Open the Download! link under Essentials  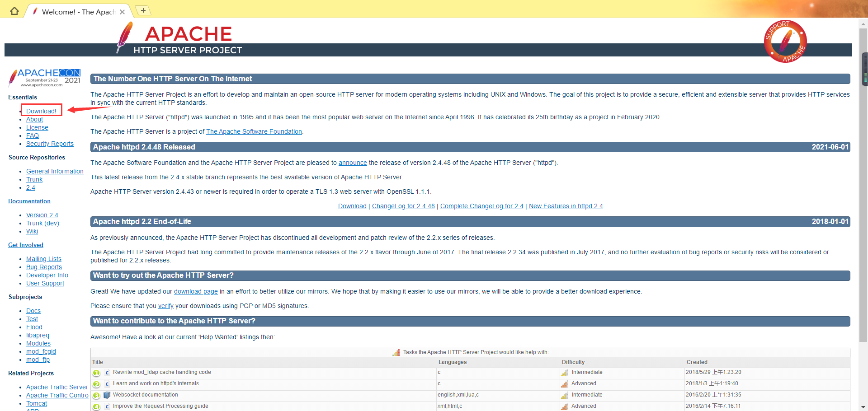coord(41,111)
